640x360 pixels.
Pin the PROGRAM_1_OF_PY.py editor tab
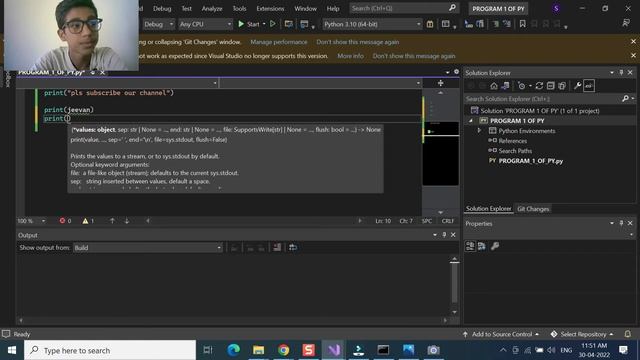coord(93,73)
